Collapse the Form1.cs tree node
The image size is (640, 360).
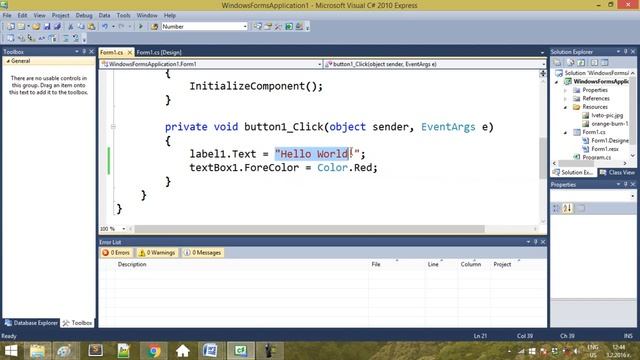[x=566, y=133]
